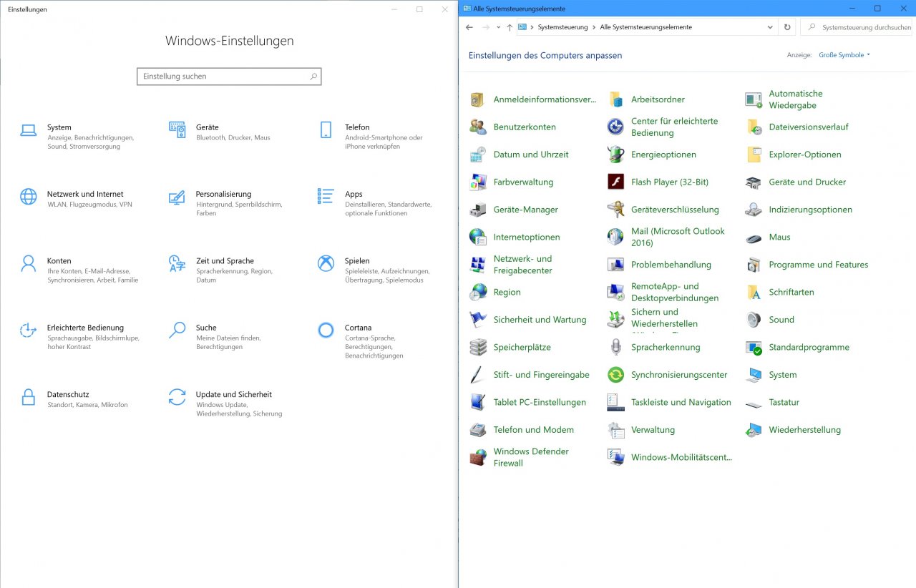Open Internetoptionen link

point(527,237)
